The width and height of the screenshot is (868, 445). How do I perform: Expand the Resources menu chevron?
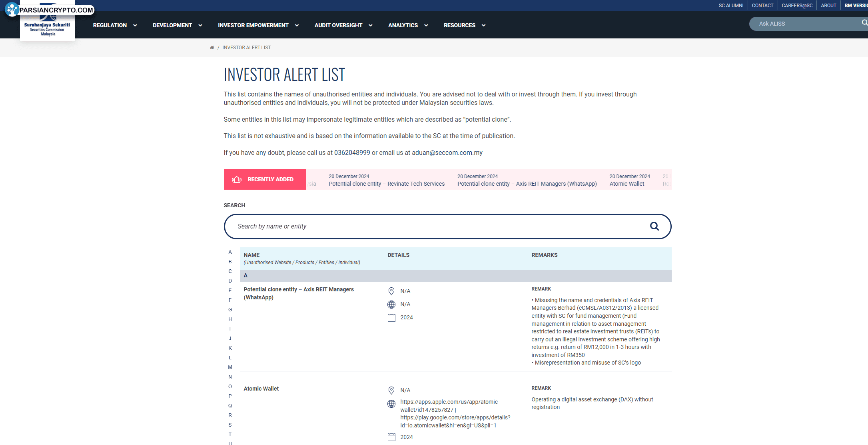click(x=484, y=25)
